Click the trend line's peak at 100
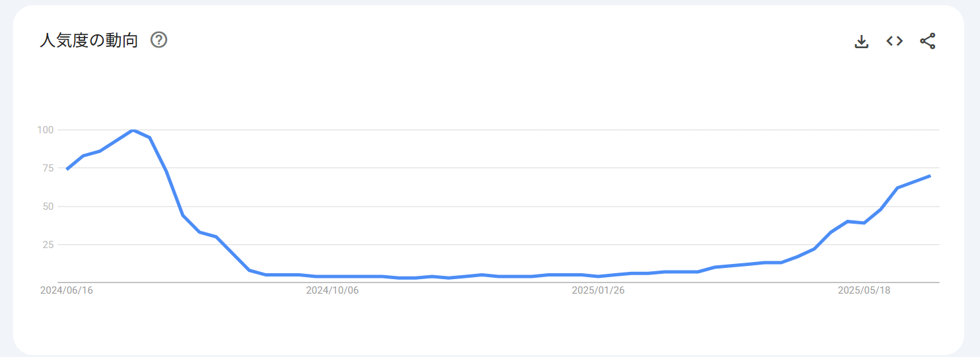 [133, 130]
